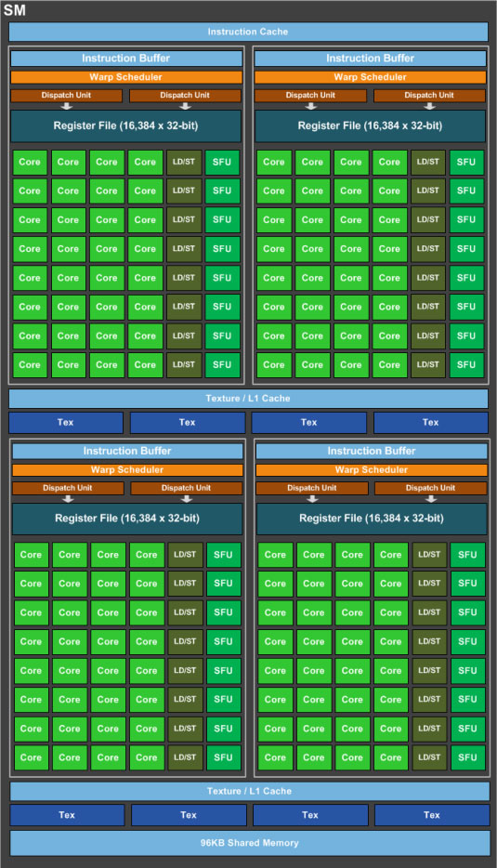Select the 96KB Shared Memory block

[250, 843]
